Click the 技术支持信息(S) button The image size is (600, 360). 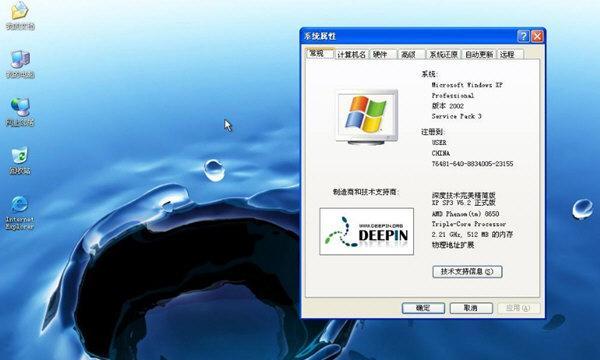(x=467, y=272)
